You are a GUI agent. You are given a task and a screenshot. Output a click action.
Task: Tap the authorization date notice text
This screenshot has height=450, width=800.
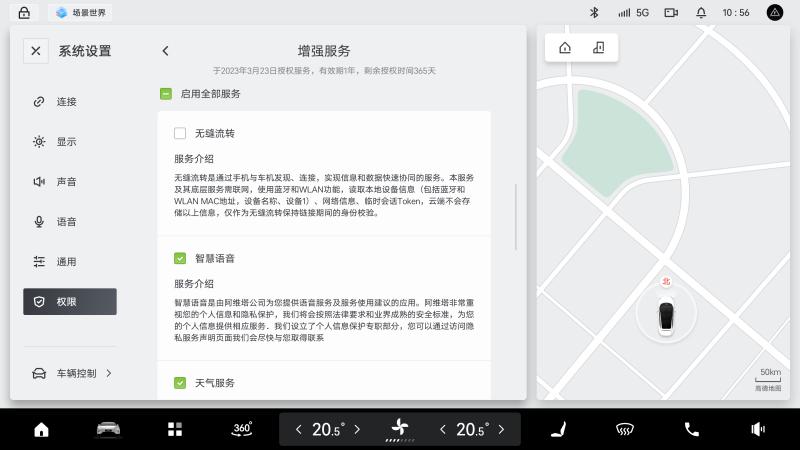click(324, 70)
